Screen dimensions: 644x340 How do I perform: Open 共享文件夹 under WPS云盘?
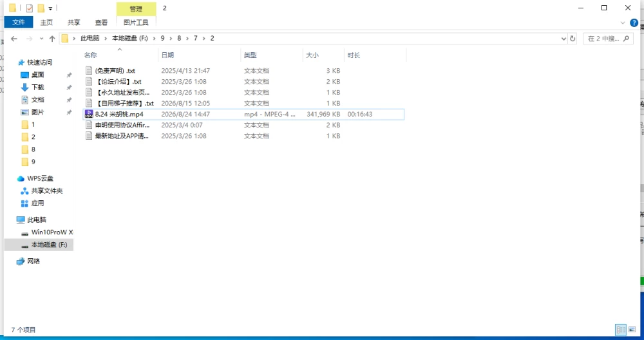[47, 191]
